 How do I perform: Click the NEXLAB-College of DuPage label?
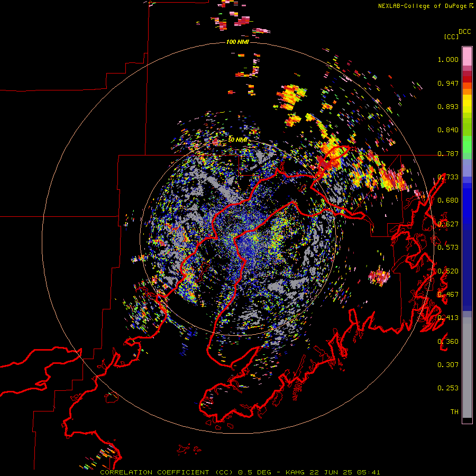(422, 6)
